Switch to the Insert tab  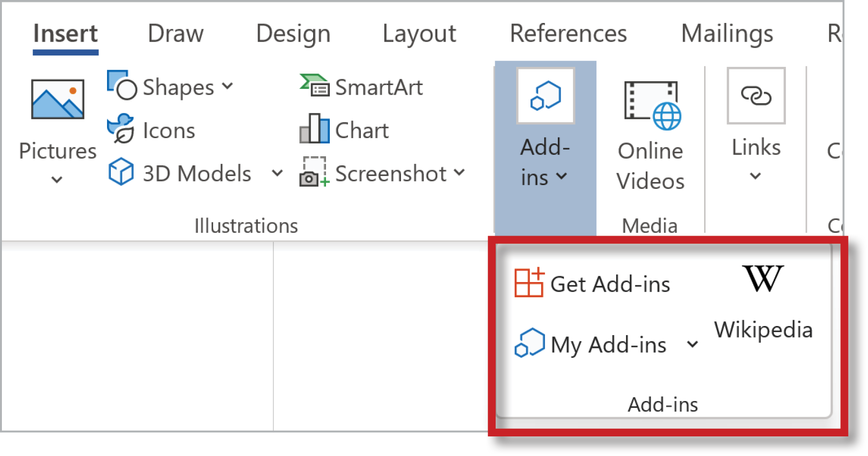click(x=65, y=33)
